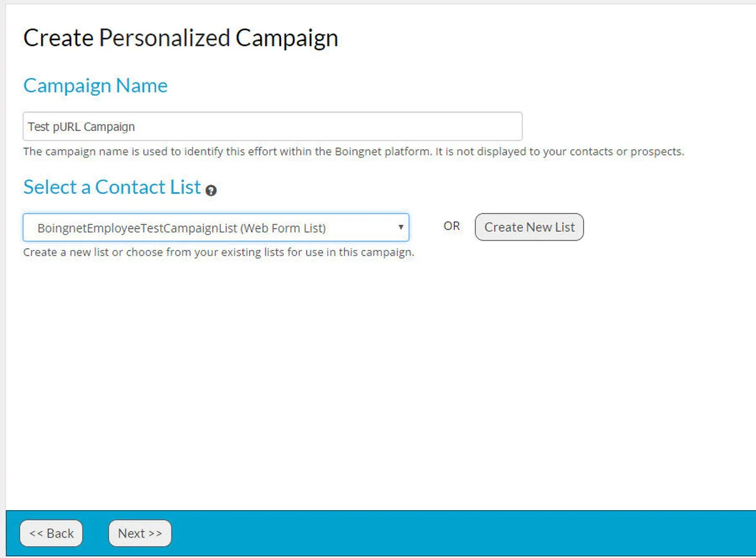Click the Create New List button
The height and width of the screenshot is (558, 756).
coord(529,227)
